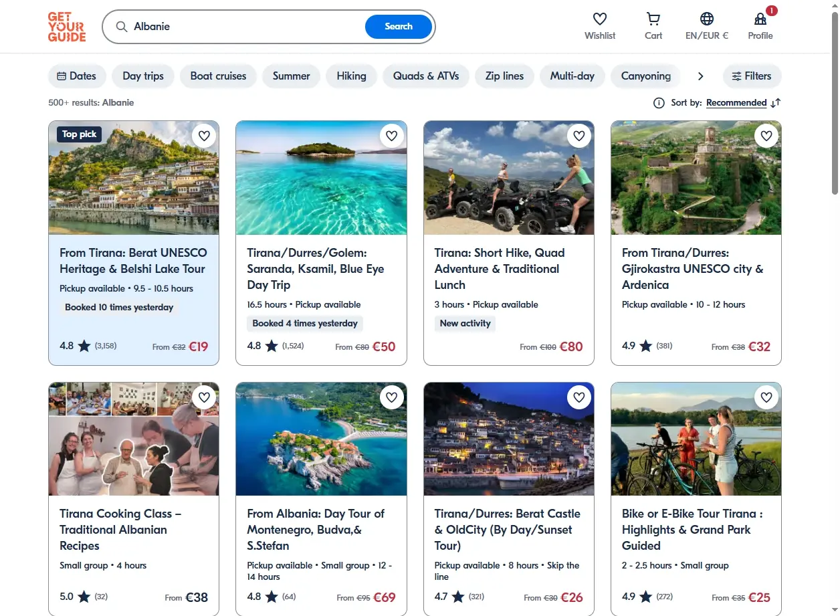Viewport: 840px width, 616px height.
Task: Open Tirana Cooking Class Traditional Albanian Recipes title
Action: click(x=120, y=530)
